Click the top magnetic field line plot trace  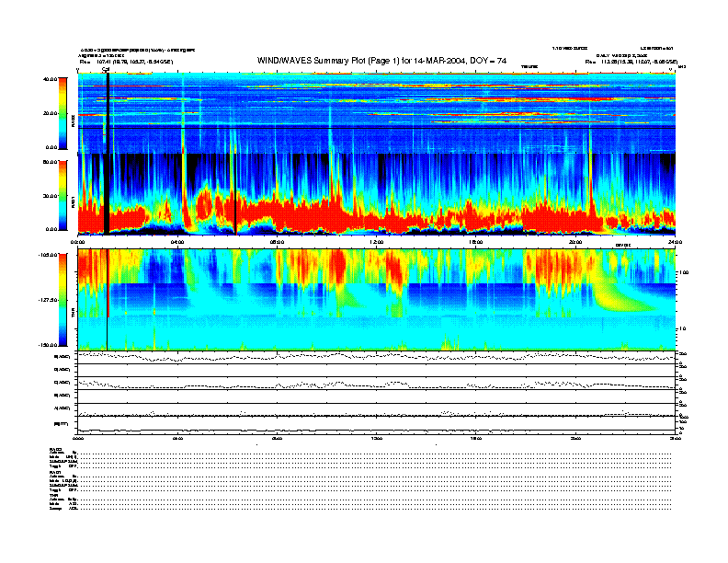(x=377, y=356)
